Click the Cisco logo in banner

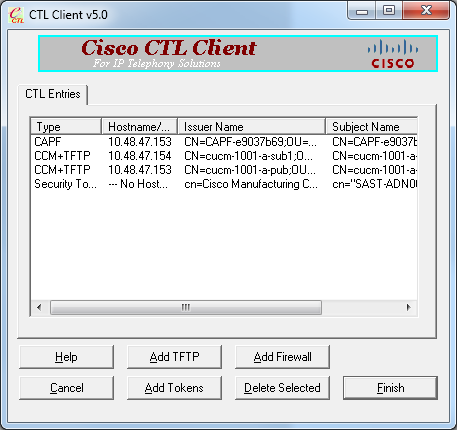393,54
